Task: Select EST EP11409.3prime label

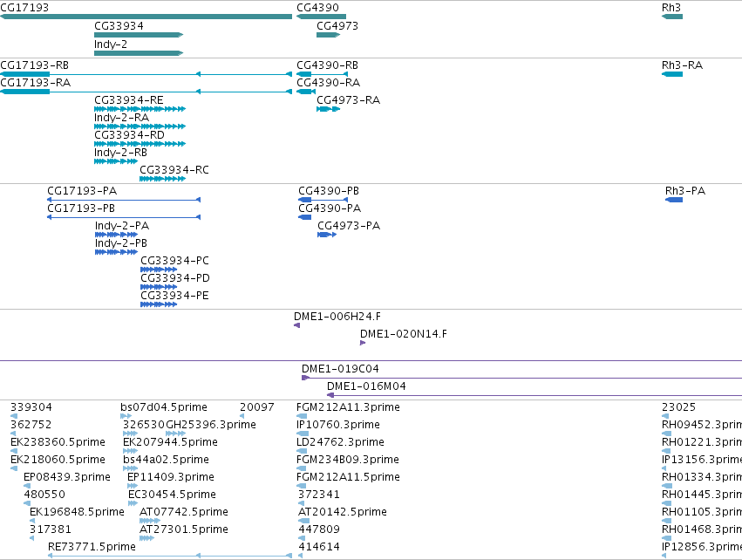Action: click(x=171, y=477)
